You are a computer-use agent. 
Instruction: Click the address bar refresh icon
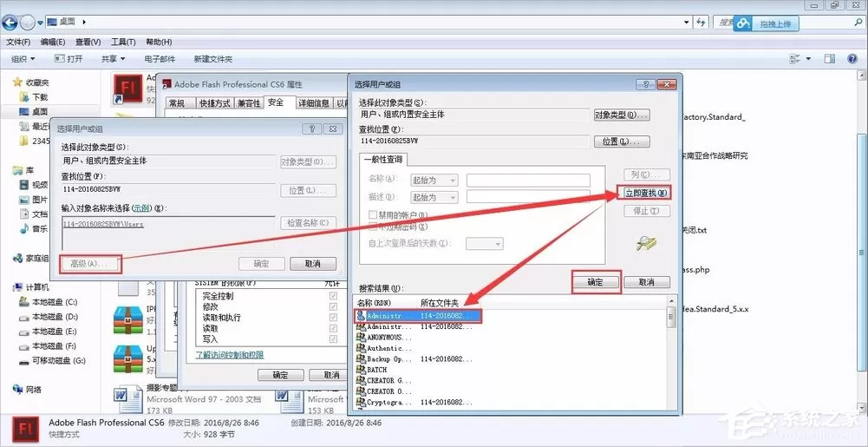[702, 23]
